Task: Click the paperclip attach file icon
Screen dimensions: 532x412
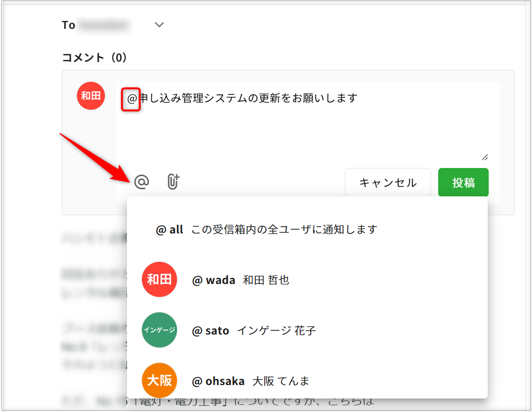Action: coord(173,182)
